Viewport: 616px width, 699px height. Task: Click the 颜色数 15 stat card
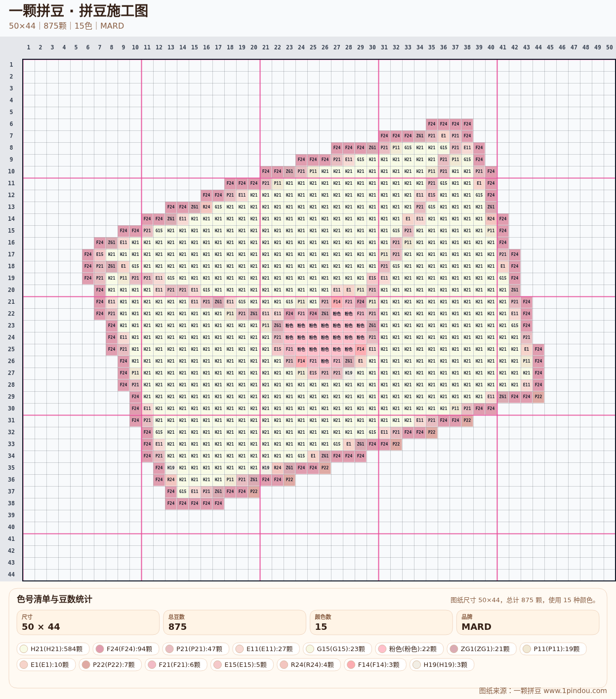pos(381,622)
